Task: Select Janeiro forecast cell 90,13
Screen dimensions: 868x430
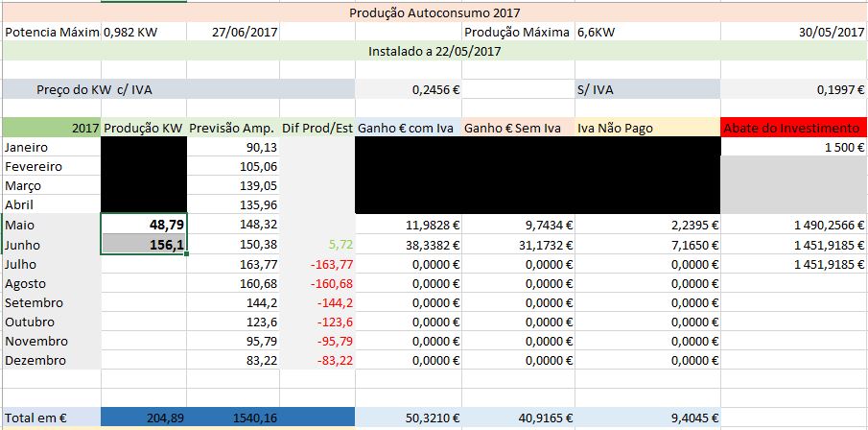Action: click(x=233, y=148)
